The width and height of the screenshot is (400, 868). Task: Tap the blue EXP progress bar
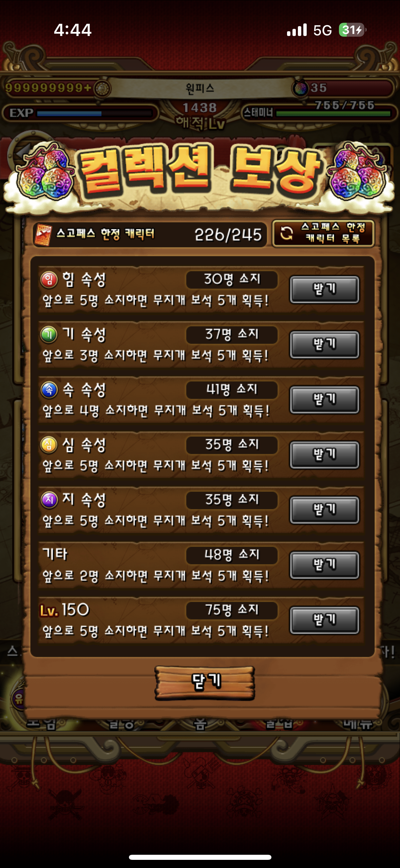pyautogui.click(x=94, y=114)
